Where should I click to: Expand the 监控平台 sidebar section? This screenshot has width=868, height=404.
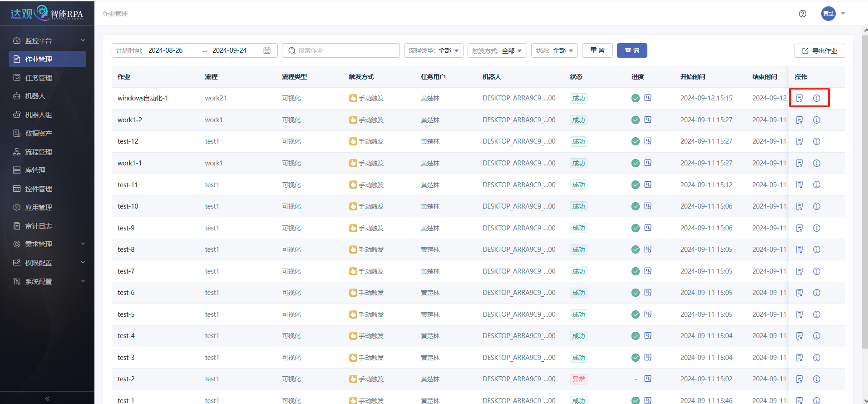coord(47,40)
